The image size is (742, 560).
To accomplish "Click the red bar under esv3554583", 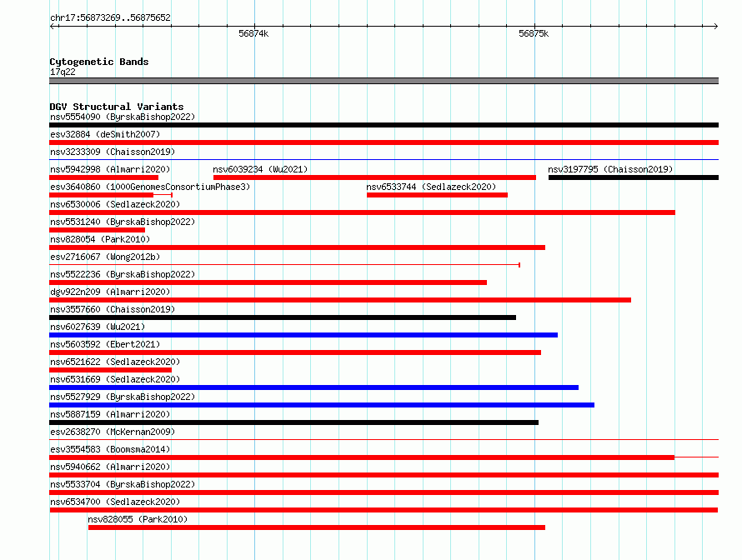I will coord(362,457).
